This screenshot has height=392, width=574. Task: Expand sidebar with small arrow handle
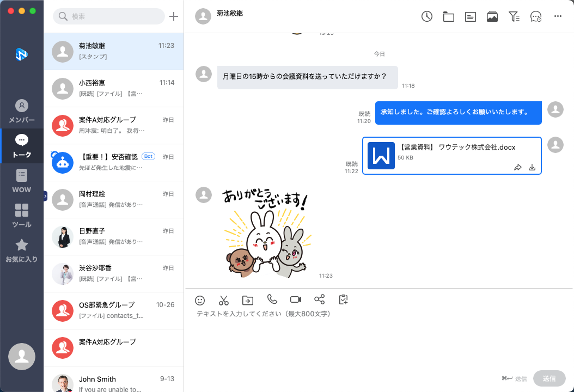[45, 196]
